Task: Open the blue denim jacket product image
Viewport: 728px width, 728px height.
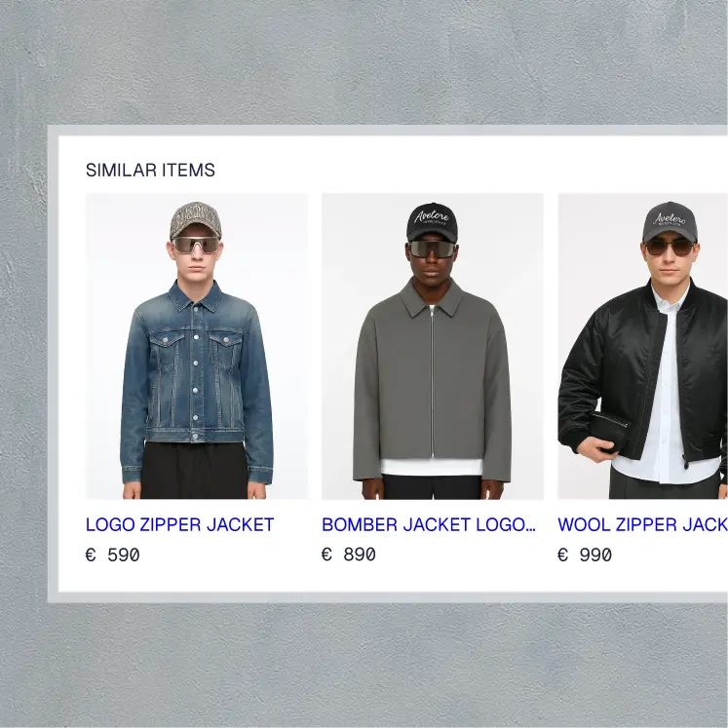Action: pos(197,346)
